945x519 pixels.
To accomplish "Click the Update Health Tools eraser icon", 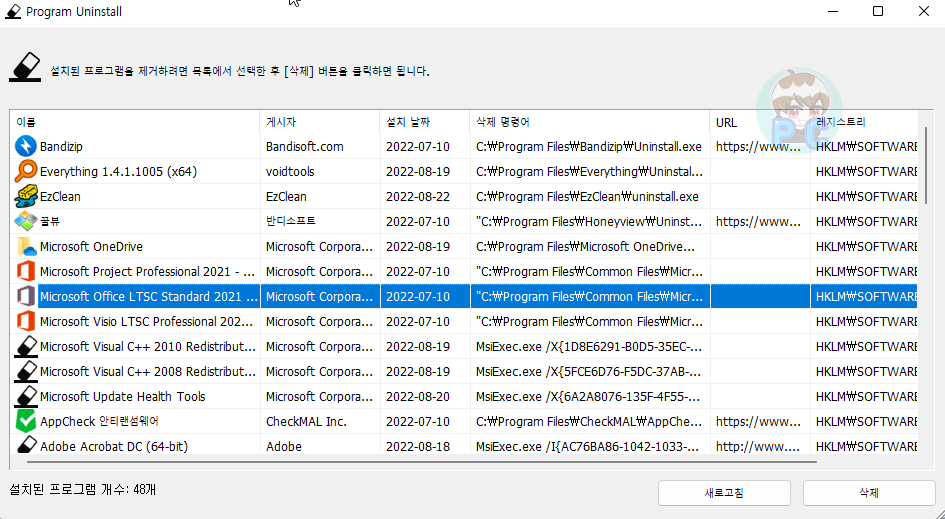I will pos(26,397).
